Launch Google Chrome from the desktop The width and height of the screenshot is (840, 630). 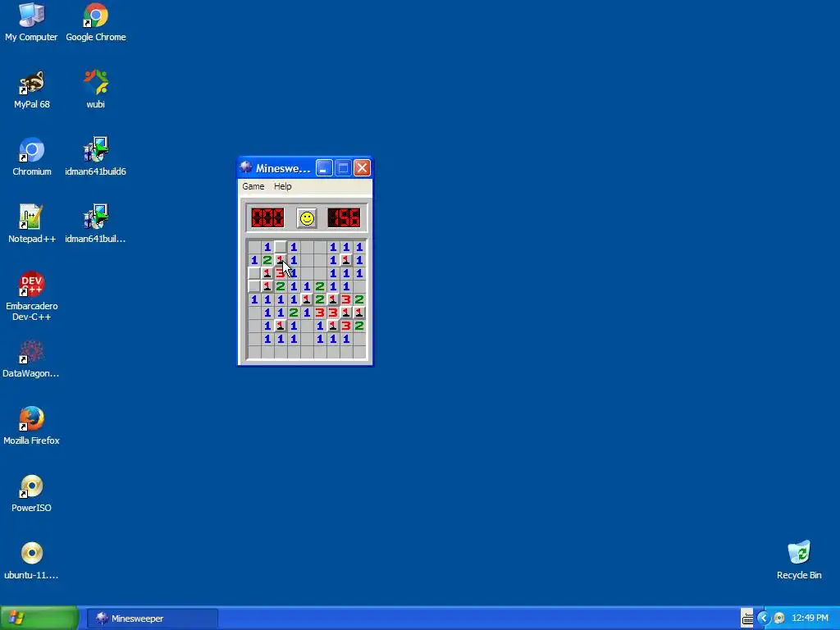[96, 23]
